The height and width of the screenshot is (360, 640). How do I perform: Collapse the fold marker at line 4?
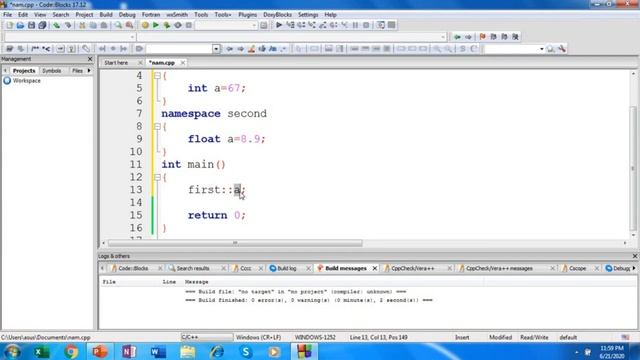(x=157, y=76)
